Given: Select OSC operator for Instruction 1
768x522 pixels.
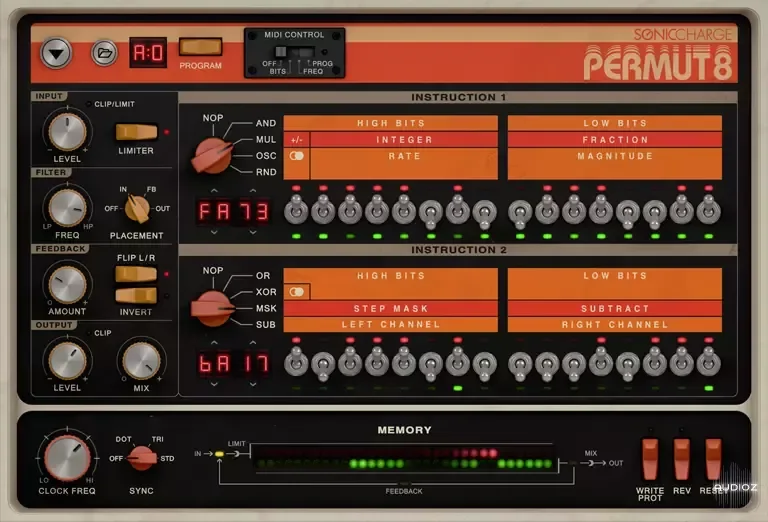Looking at the screenshot, I should coord(265,156).
